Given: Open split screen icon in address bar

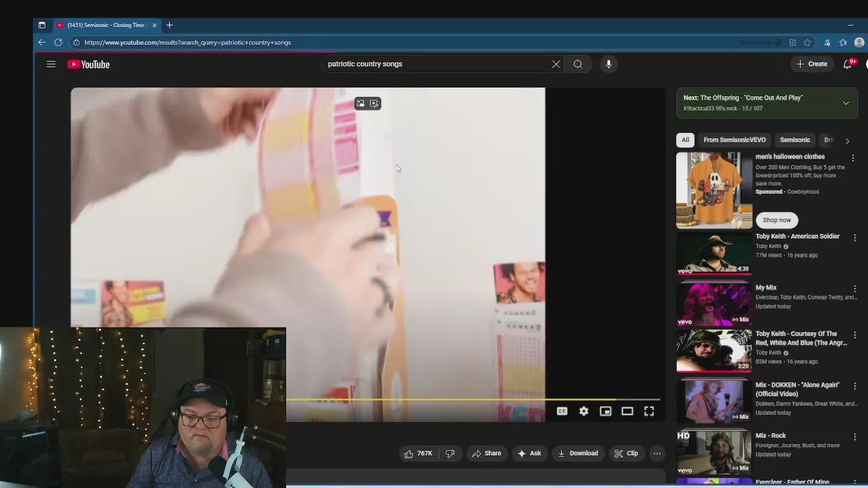Looking at the screenshot, I should click(x=792, y=43).
